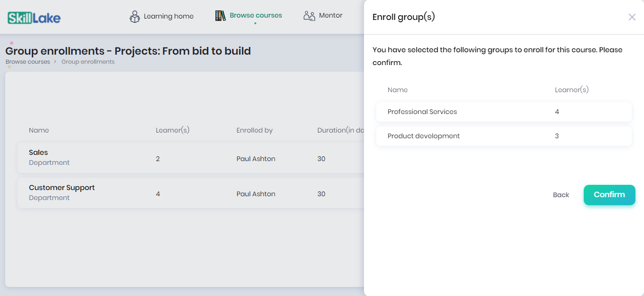Open the Browse courses menu
Screen dimensions: 644x296
(x=248, y=16)
